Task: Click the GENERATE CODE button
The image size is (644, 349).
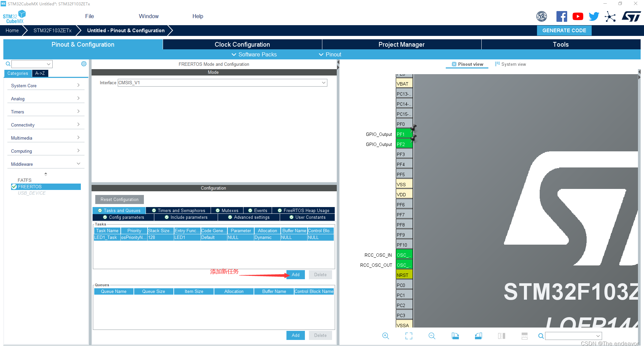Action: click(564, 30)
